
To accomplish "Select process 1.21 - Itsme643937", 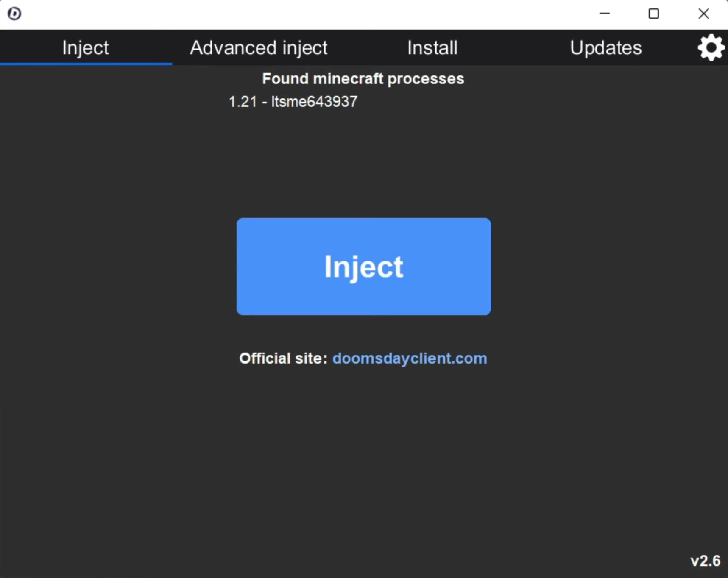I will [x=293, y=102].
